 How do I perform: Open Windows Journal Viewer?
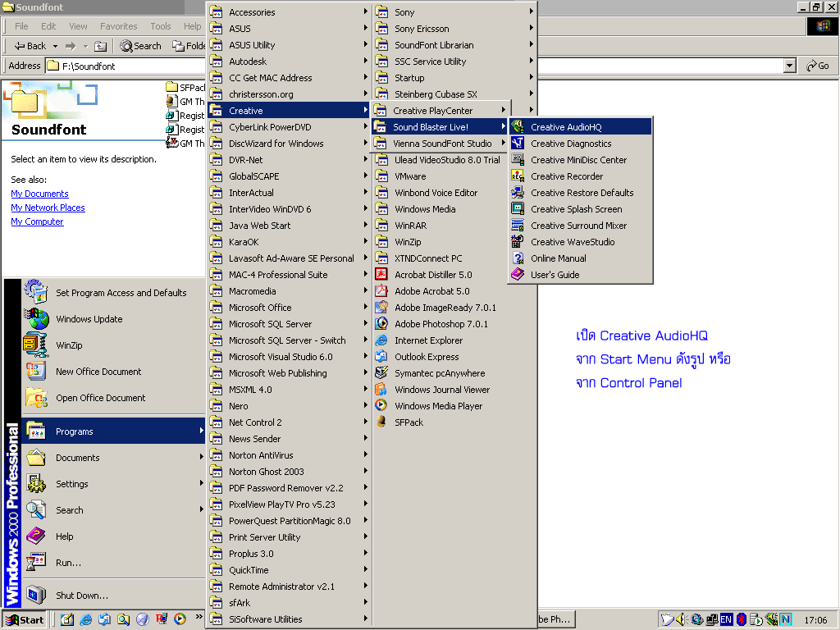coord(454,390)
